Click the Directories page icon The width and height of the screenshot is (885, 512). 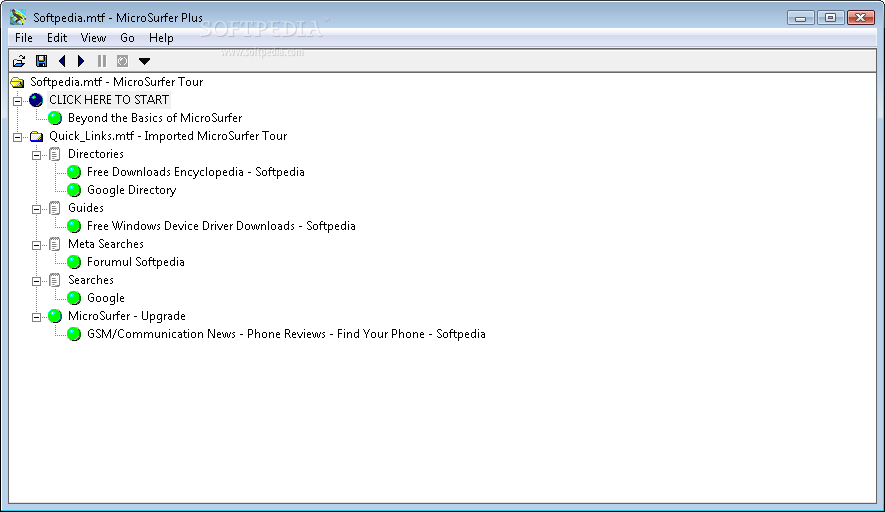(55, 154)
